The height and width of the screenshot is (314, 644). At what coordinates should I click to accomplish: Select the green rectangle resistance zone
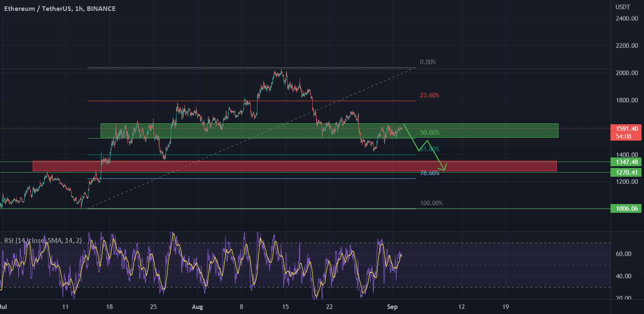[x=330, y=131]
